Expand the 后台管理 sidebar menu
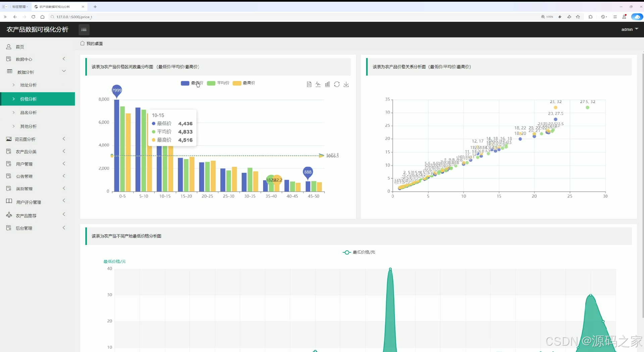 [x=37, y=228]
